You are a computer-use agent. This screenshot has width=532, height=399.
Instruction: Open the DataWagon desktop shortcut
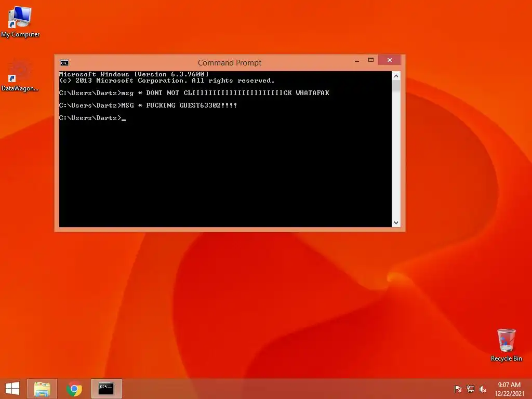[x=20, y=76]
